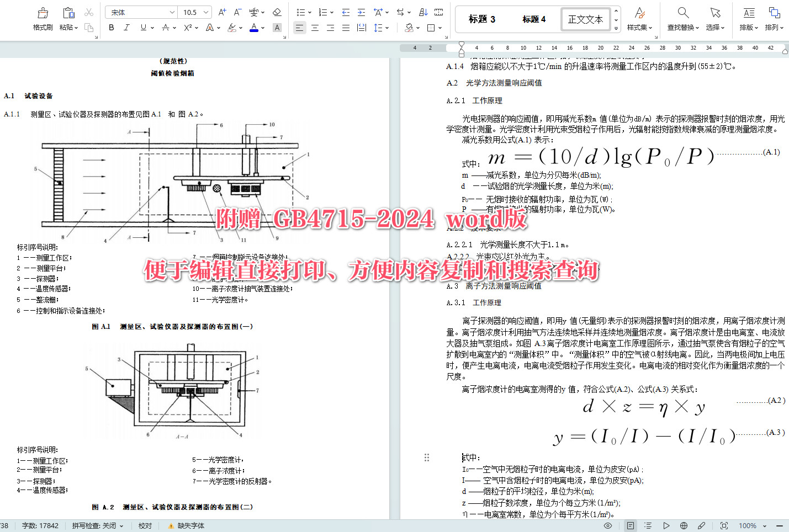Apply superscript with the X² icon
The width and height of the screenshot is (789, 532).
(187, 28)
